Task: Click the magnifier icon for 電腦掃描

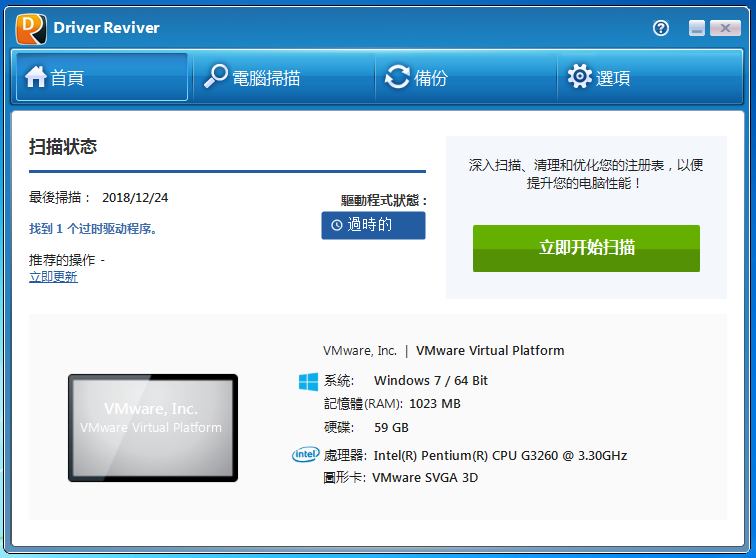Action: point(216,76)
